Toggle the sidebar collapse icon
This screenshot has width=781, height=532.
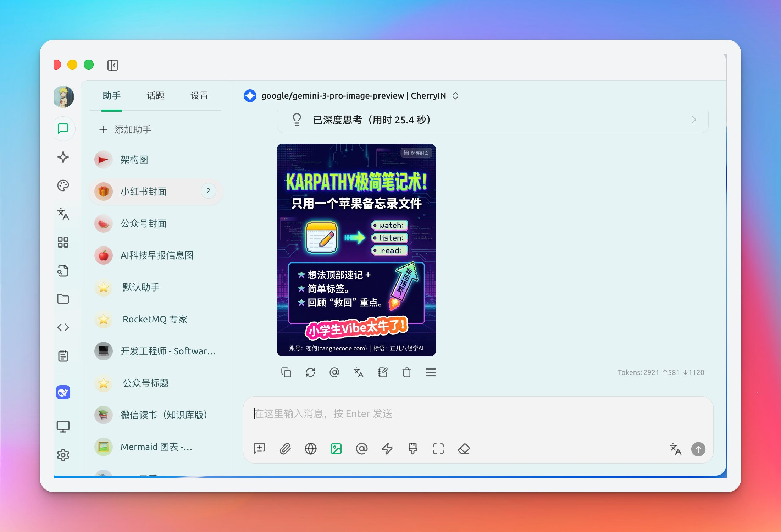[x=112, y=65]
